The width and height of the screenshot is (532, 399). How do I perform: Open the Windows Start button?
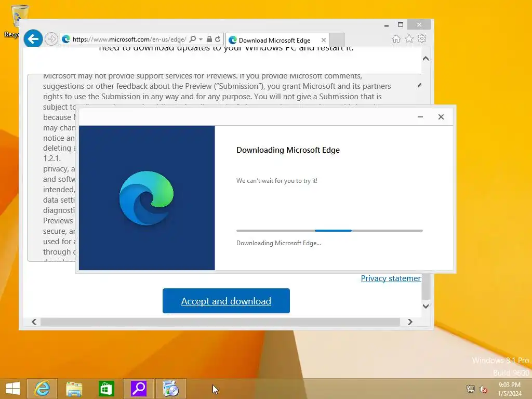[x=13, y=389]
